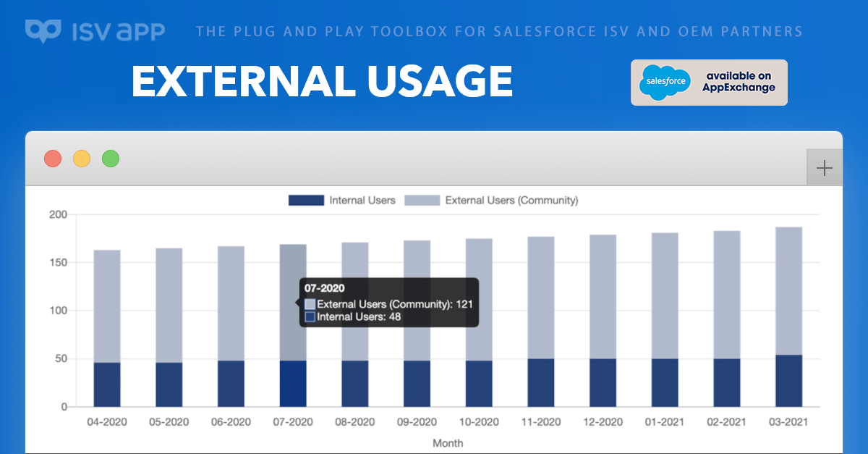Click the plus icon on the window toolbar
This screenshot has height=454, width=868.
tap(824, 167)
